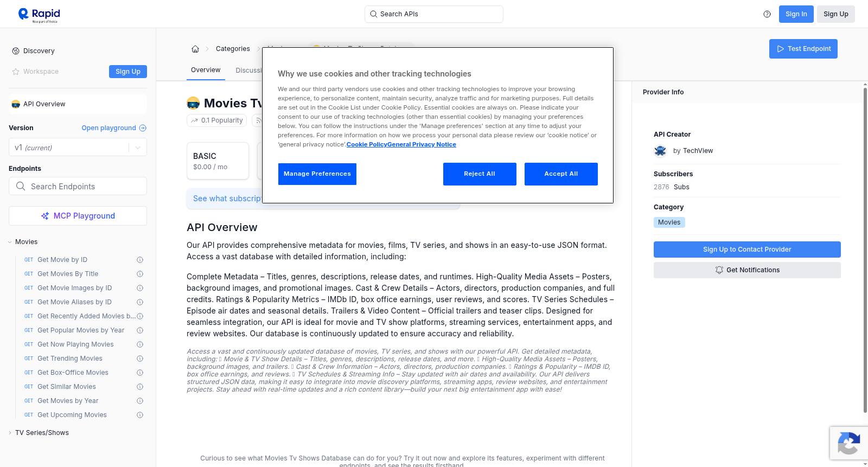Click the search endpoints magnifier icon
This screenshot has height=467, width=868.
pyautogui.click(x=21, y=186)
